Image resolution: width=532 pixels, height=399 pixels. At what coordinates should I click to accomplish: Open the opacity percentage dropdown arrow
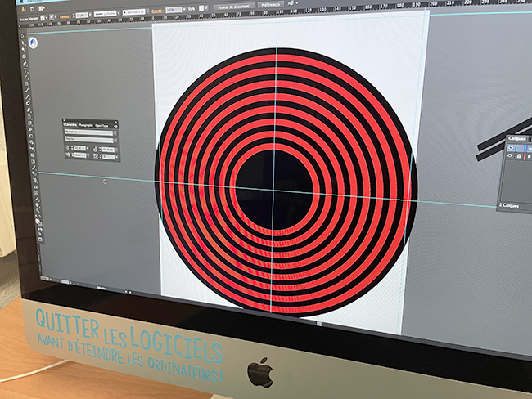[184, 9]
